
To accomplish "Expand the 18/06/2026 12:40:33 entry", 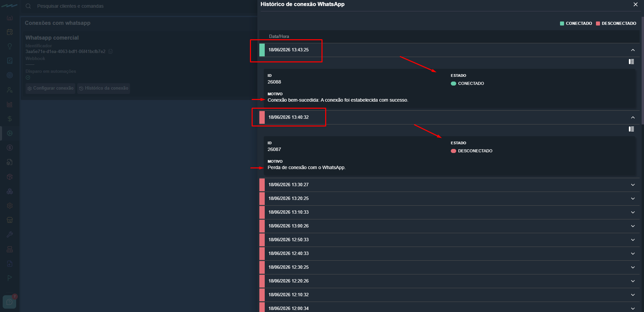I will pos(633,254).
